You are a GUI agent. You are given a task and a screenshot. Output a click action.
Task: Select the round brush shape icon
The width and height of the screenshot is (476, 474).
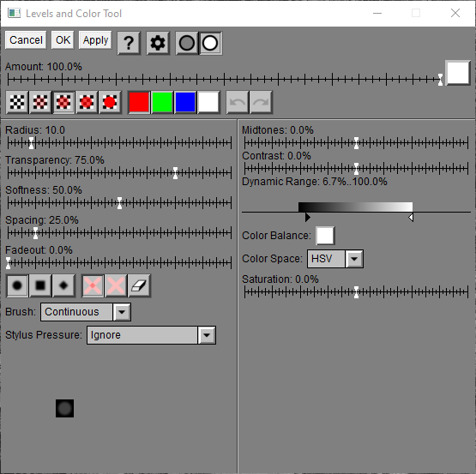click(17, 285)
